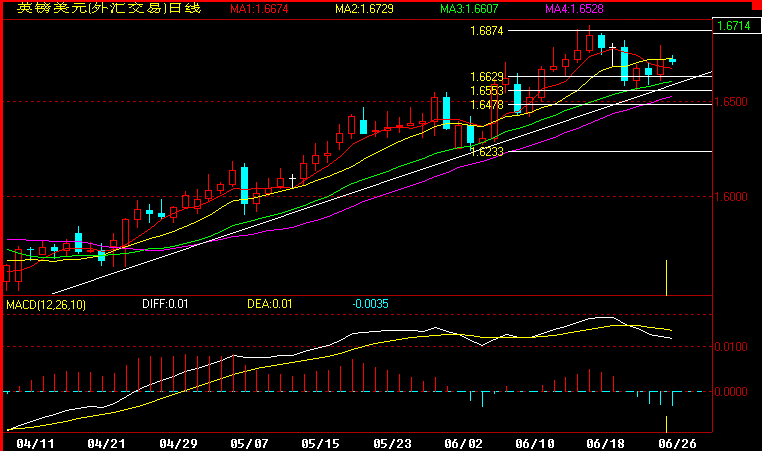The width and height of the screenshot is (762, 451).
Task: Click the 0.0000 MACD axis label
Action: pyautogui.click(x=731, y=392)
